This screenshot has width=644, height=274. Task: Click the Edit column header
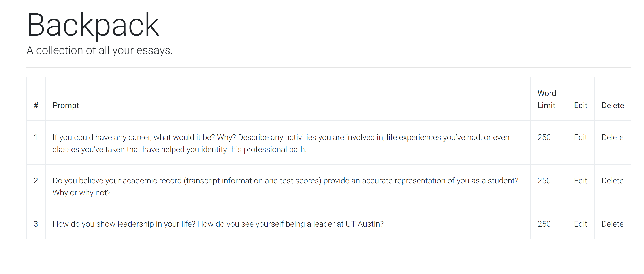[x=580, y=106]
